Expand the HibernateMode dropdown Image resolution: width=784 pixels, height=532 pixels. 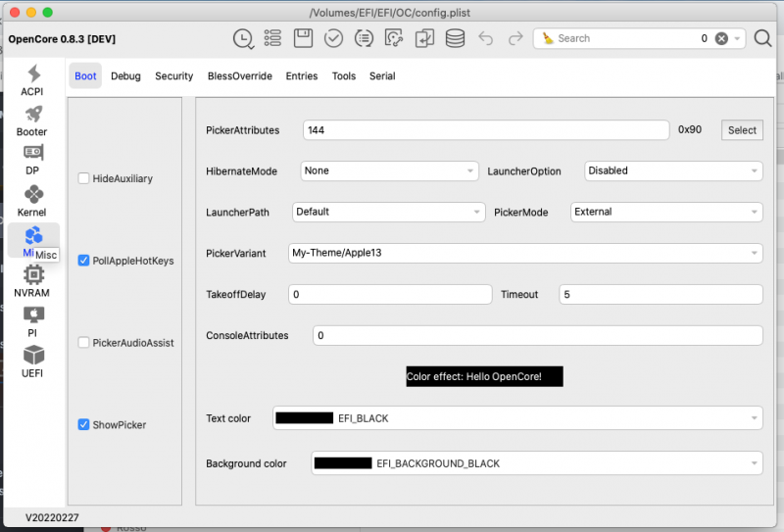389,170
